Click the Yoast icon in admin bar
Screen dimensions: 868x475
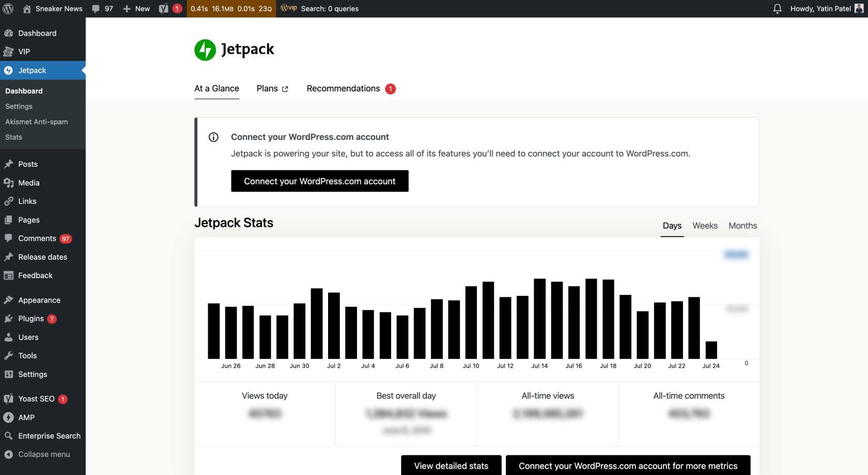click(x=164, y=9)
